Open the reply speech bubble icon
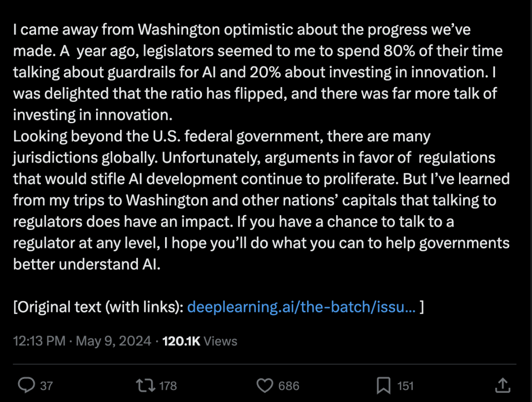 click(x=26, y=385)
